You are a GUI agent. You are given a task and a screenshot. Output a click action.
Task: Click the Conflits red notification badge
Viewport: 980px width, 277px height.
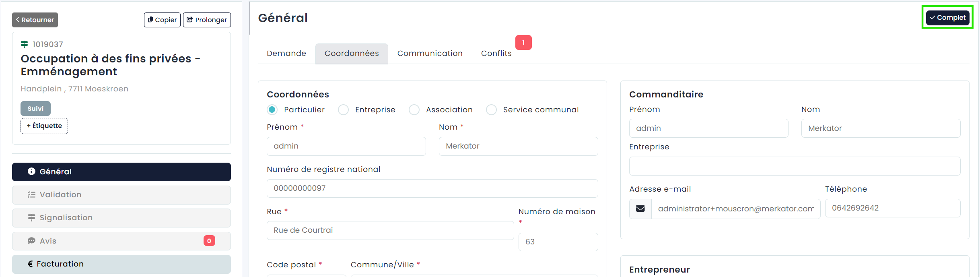pyautogui.click(x=523, y=42)
